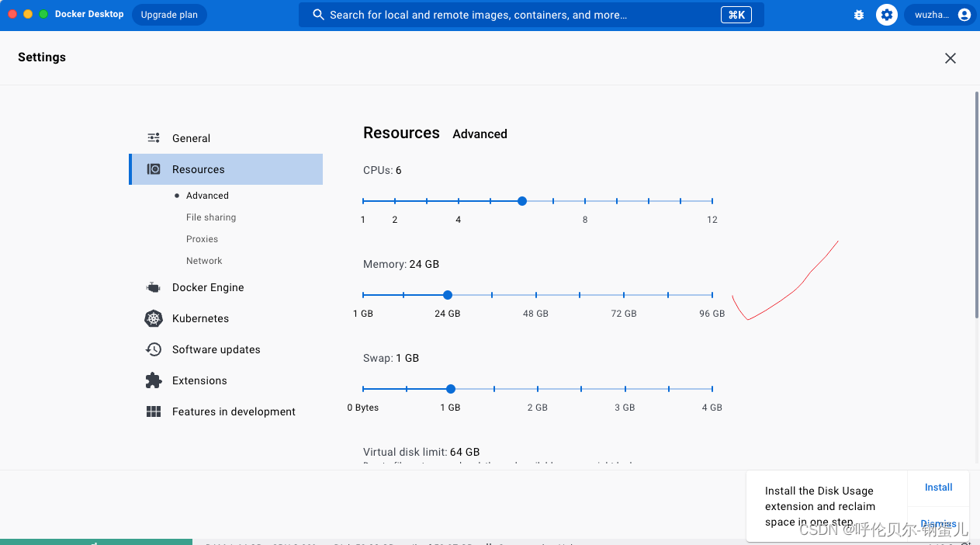980x545 pixels.
Task: Click the Settings page title
Action: pos(42,57)
